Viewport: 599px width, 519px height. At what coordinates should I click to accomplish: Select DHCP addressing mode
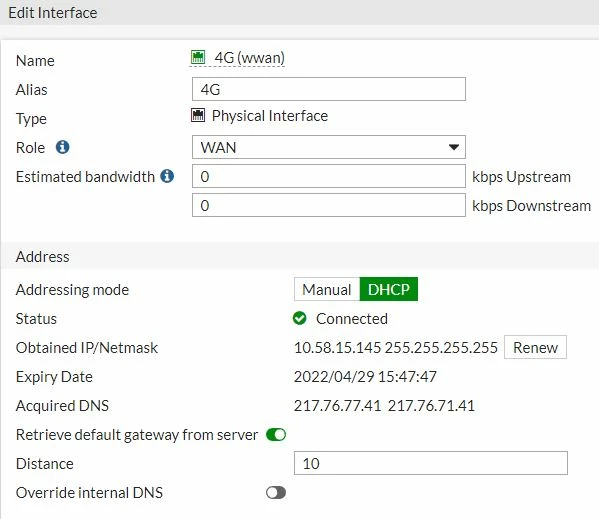click(x=389, y=289)
